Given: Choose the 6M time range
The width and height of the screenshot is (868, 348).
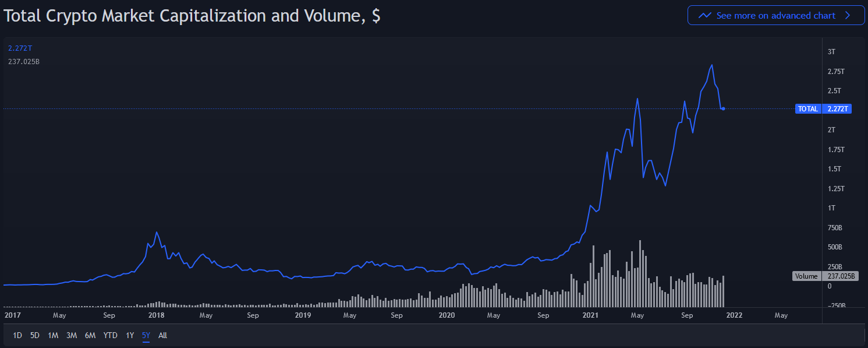Looking at the screenshot, I should 90,335.
